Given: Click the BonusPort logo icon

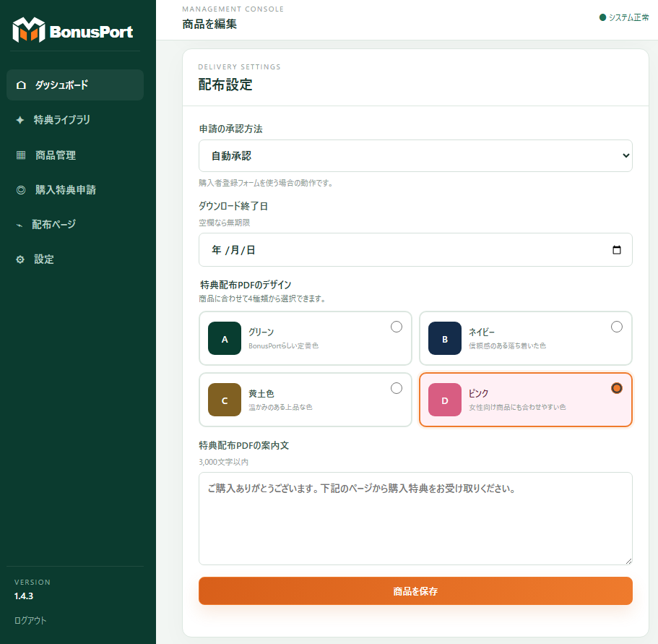Looking at the screenshot, I should pos(29,30).
